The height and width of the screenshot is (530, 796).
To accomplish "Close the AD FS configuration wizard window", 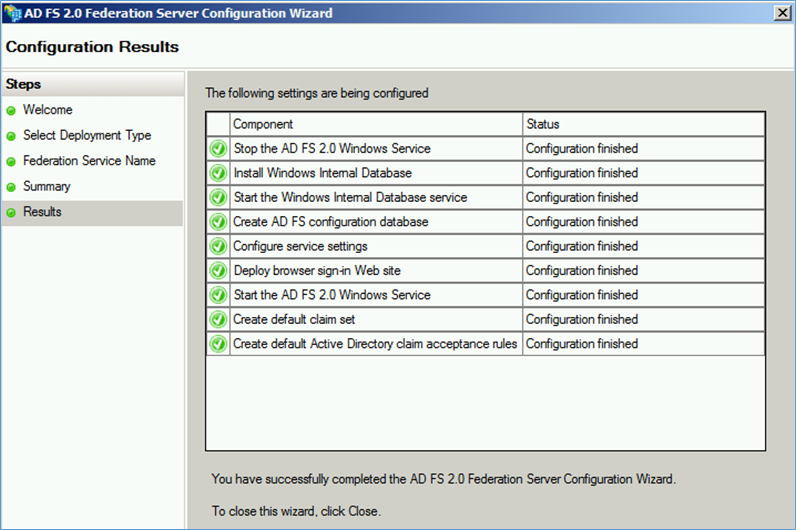I will (x=782, y=13).
